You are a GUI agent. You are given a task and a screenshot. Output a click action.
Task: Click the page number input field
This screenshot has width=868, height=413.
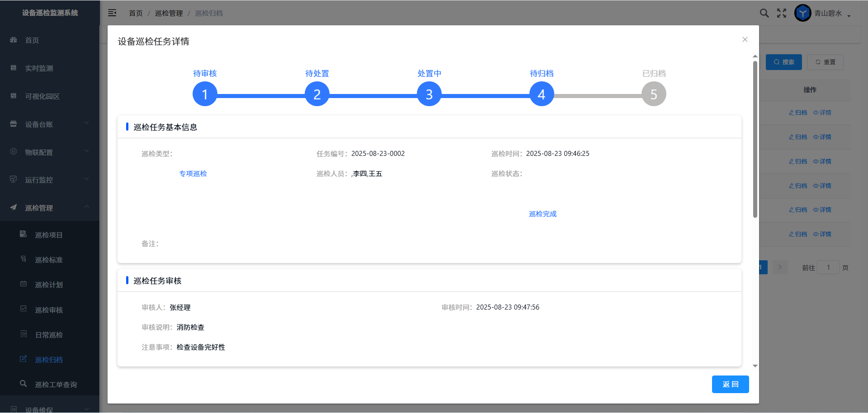(828, 268)
